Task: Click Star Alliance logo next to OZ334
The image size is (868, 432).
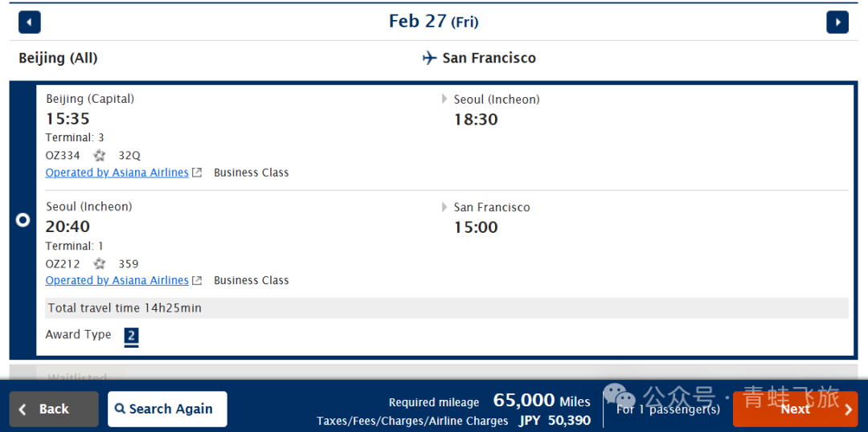Action: [100, 156]
